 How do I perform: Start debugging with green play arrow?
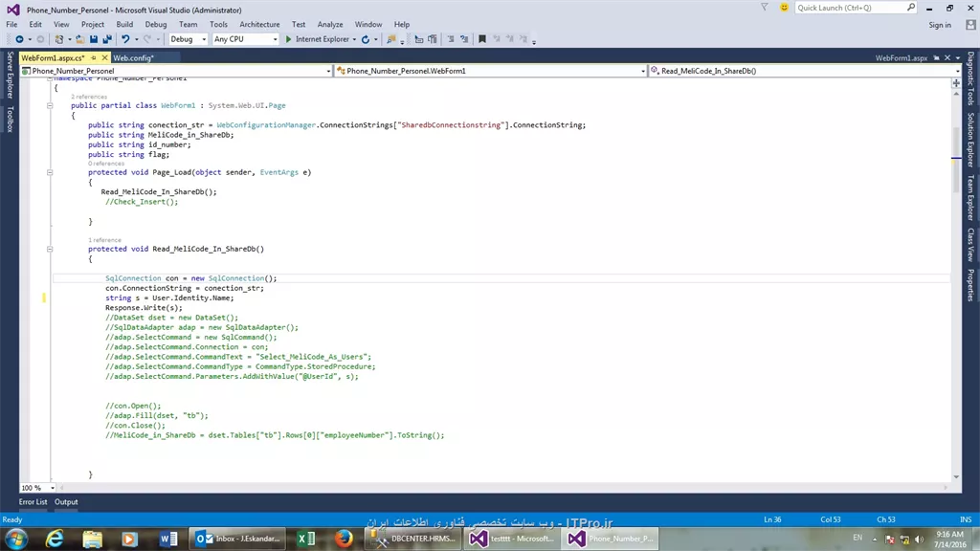(x=288, y=39)
